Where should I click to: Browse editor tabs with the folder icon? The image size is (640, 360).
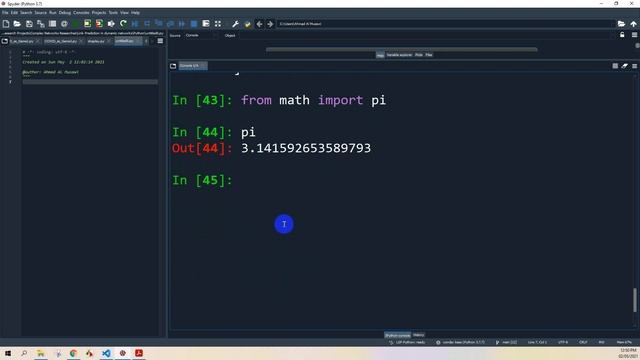(5, 41)
